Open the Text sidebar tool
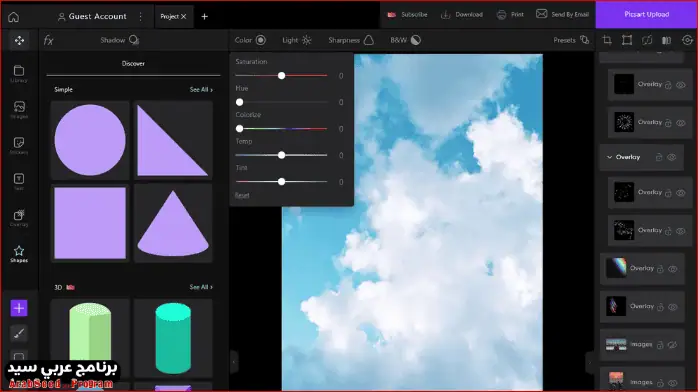 point(19,182)
